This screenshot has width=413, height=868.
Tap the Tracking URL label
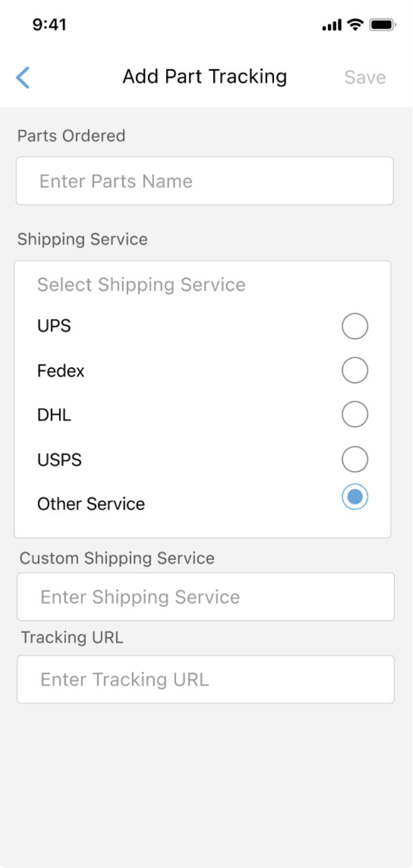[x=72, y=638]
